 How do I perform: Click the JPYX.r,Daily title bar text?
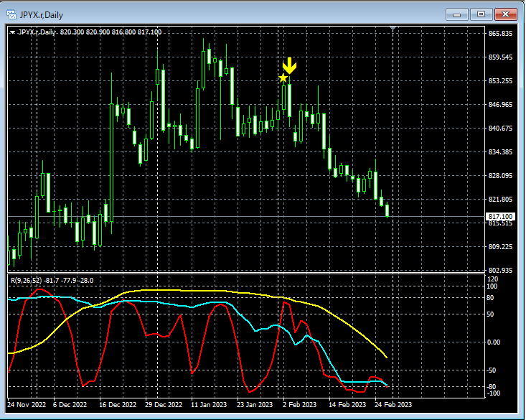[41, 15]
